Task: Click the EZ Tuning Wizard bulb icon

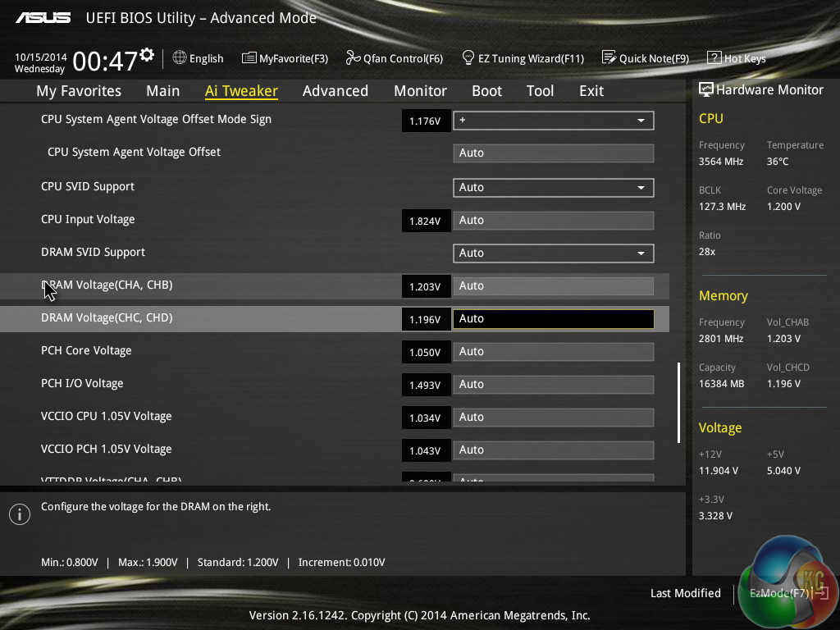Action: coord(468,57)
